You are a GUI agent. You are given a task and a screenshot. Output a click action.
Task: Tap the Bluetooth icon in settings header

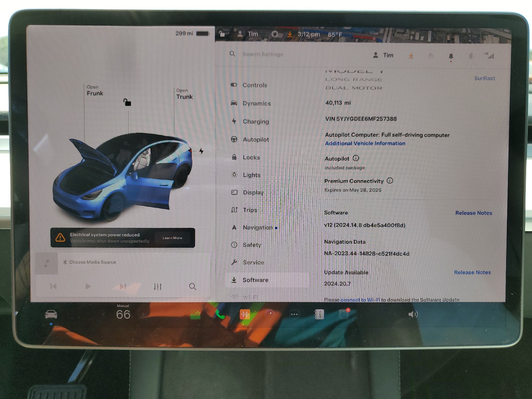(x=470, y=56)
